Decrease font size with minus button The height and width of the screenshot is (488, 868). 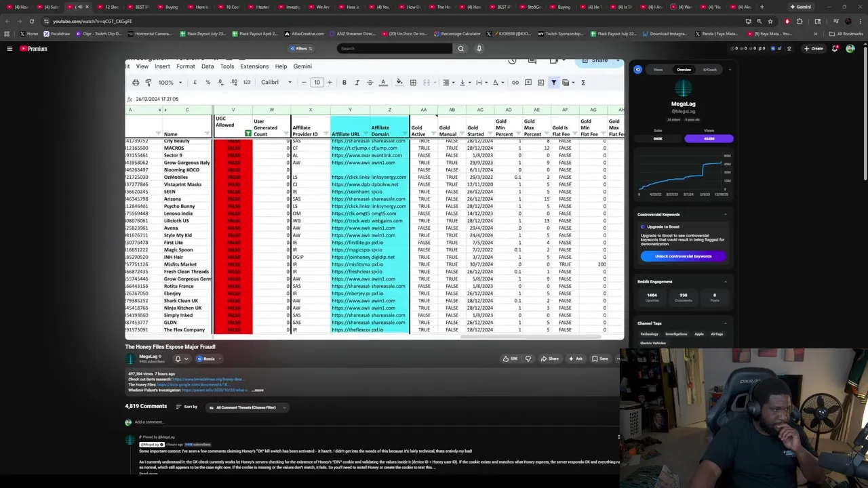pyautogui.click(x=304, y=83)
